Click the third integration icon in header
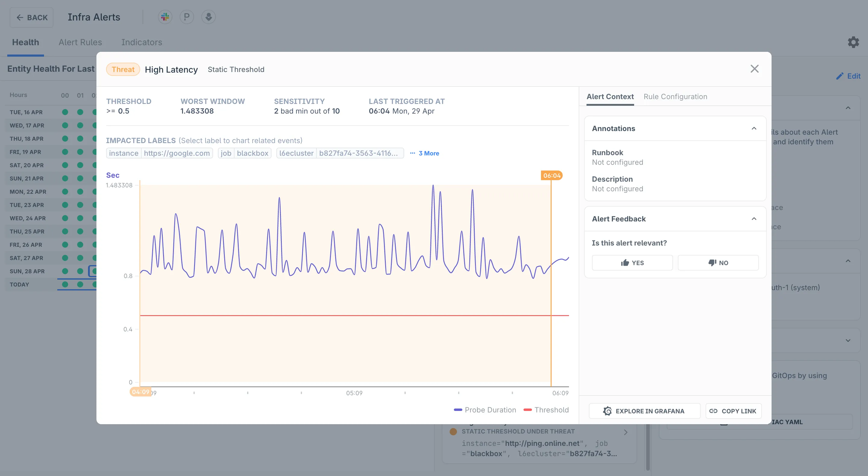 (209, 17)
